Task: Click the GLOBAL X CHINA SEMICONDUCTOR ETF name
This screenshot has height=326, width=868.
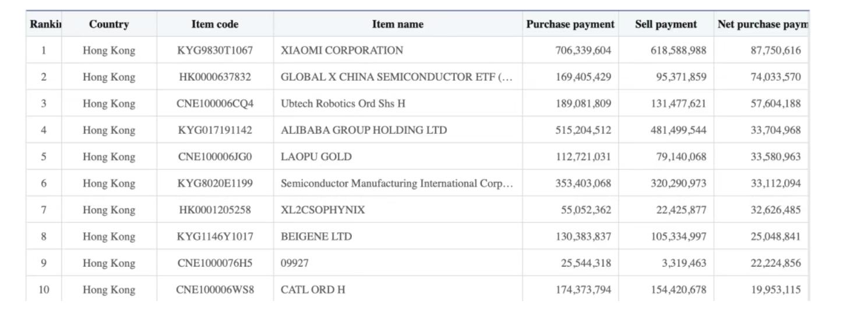Action: (x=396, y=77)
